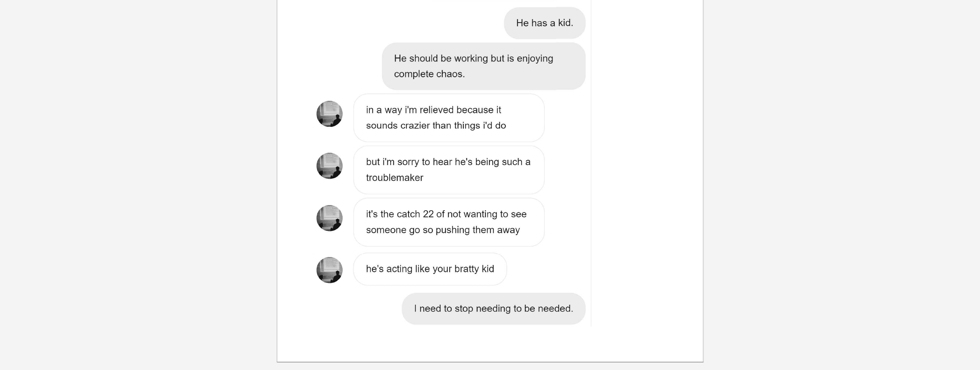This screenshot has width=980, height=370.
Task: Select 'he's acting like your bratty kid' message
Action: (x=430, y=269)
